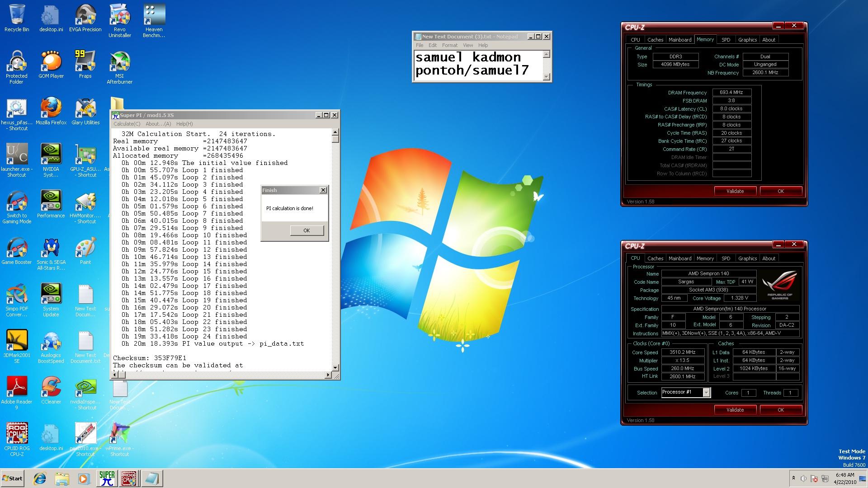Open the Protected Folder icon
The width and height of the screenshot is (868, 488).
coord(17,67)
